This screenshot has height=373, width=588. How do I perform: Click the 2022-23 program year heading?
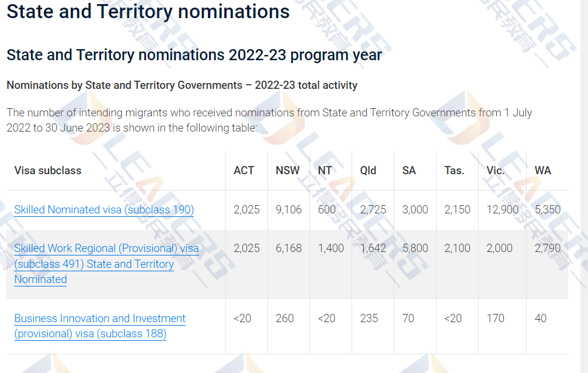click(x=194, y=55)
